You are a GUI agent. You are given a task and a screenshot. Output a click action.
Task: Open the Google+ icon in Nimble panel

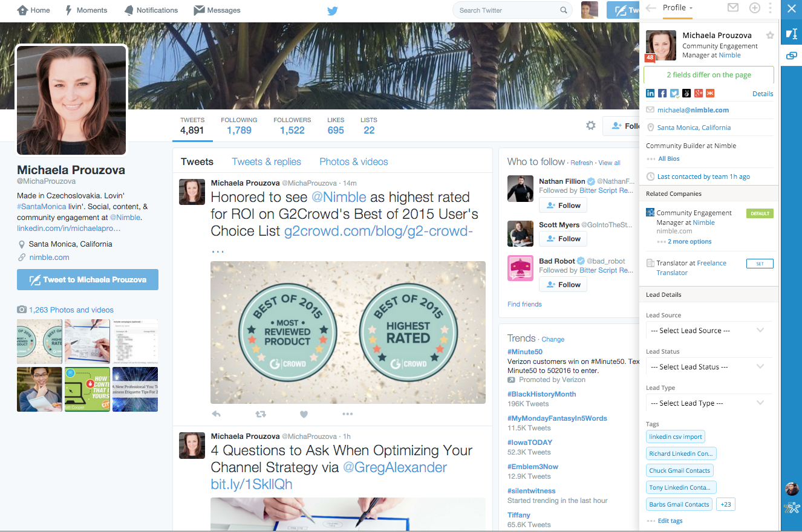click(699, 93)
